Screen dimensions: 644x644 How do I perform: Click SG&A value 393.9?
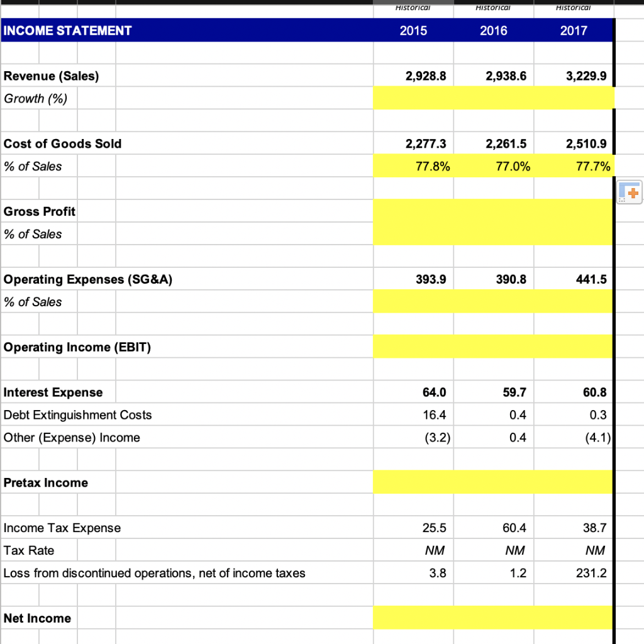[x=431, y=279]
